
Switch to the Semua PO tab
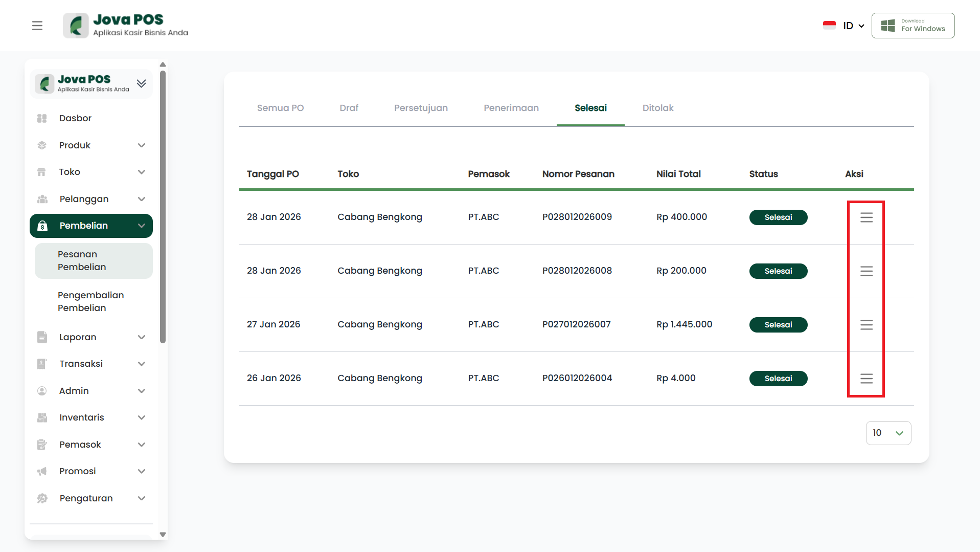[280, 108]
